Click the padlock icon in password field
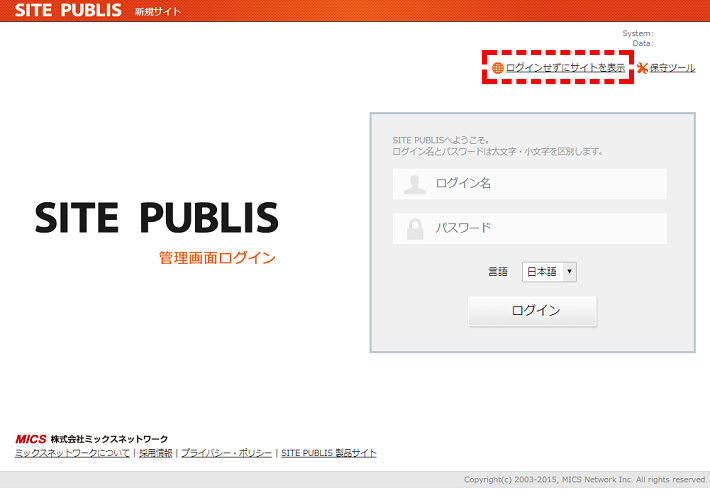The width and height of the screenshot is (710, 503). click(x=415, y=229)
